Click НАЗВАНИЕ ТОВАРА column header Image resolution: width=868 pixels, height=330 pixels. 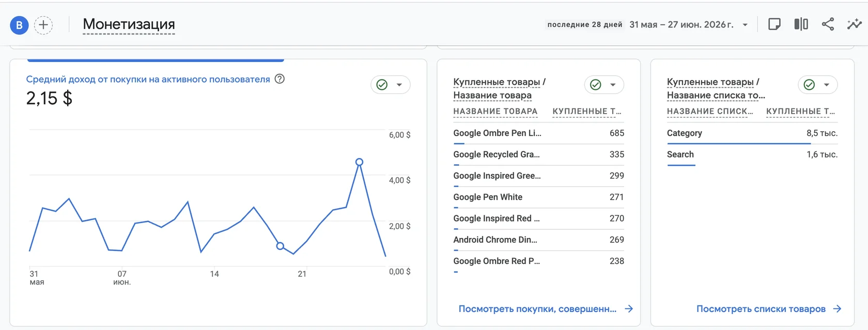point(495,111)
